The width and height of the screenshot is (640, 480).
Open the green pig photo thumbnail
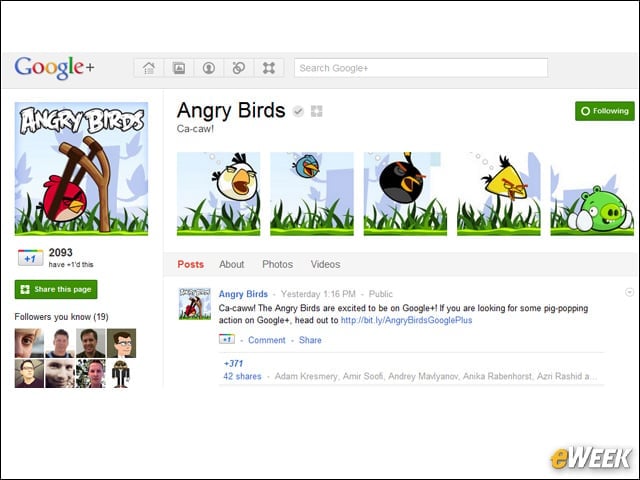click(592, 194)
